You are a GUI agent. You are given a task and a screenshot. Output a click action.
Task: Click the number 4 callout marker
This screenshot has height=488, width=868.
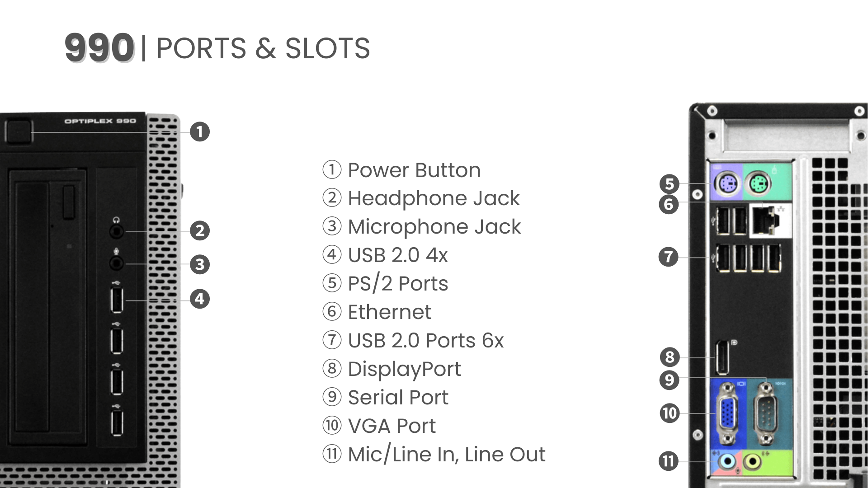199,299
